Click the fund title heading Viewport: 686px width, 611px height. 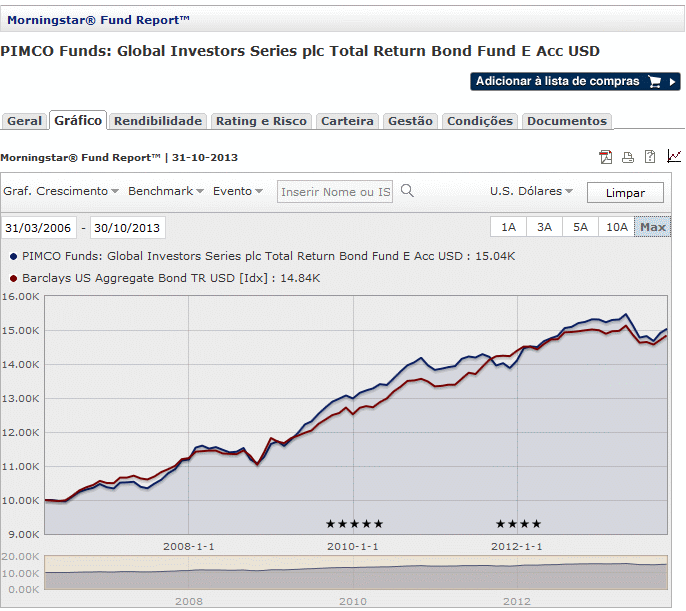tap(300, 51)
